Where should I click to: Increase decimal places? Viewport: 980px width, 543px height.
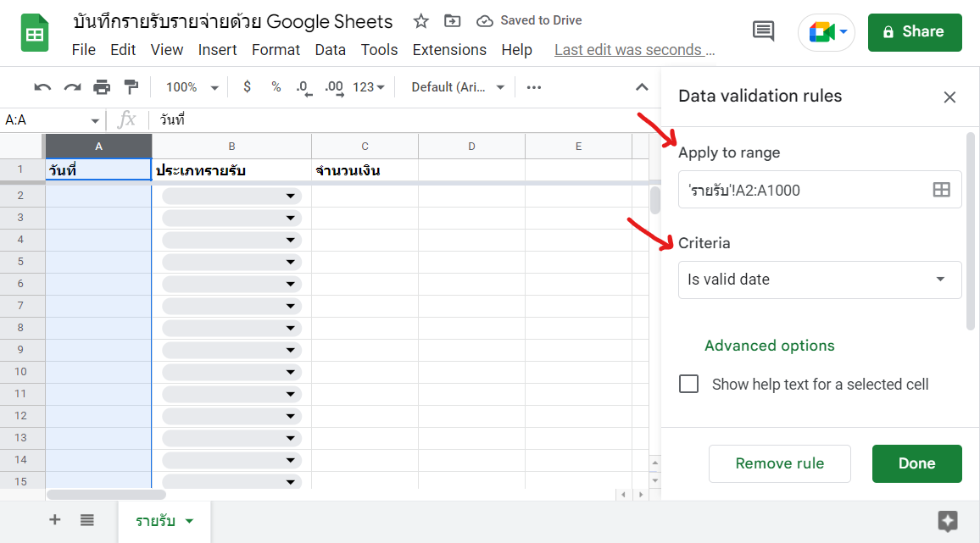[x=334, y=88]
